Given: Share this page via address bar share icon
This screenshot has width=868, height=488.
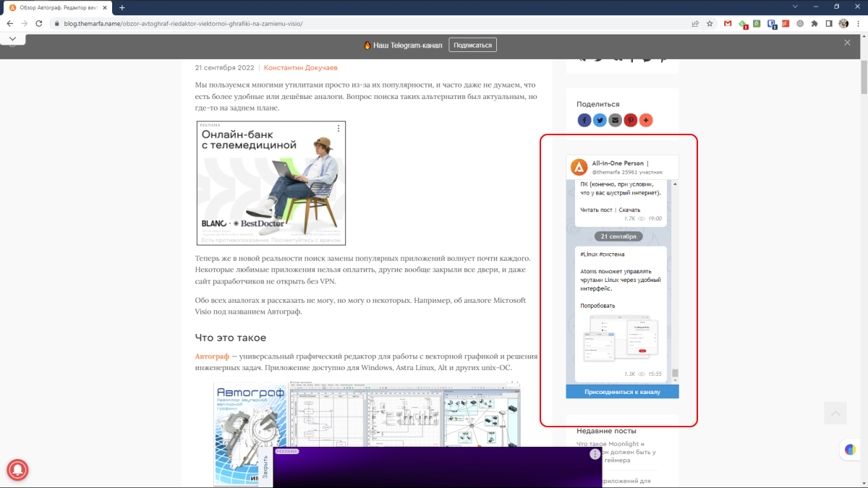Looking at the screenshot, I should (x=695, y=23).
